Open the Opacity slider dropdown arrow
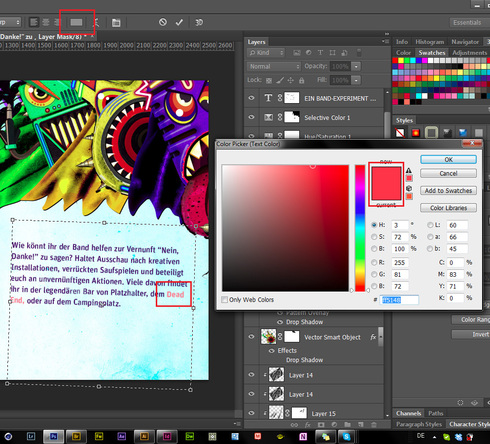 [x=356, y=66]
